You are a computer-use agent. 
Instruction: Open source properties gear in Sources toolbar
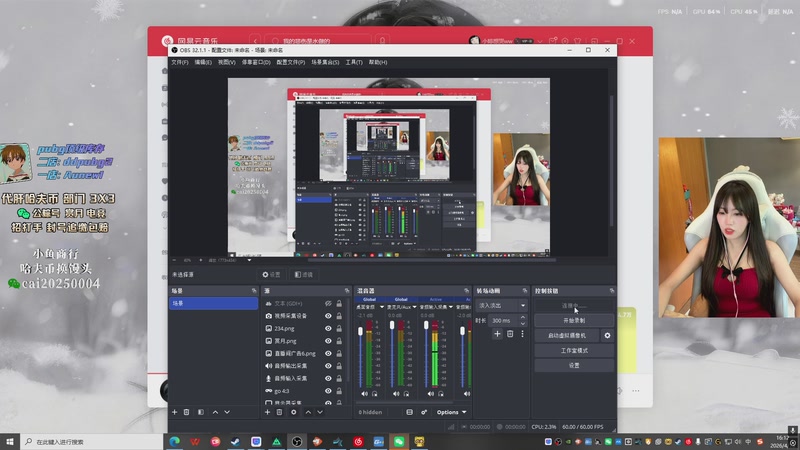click(294, 412)
